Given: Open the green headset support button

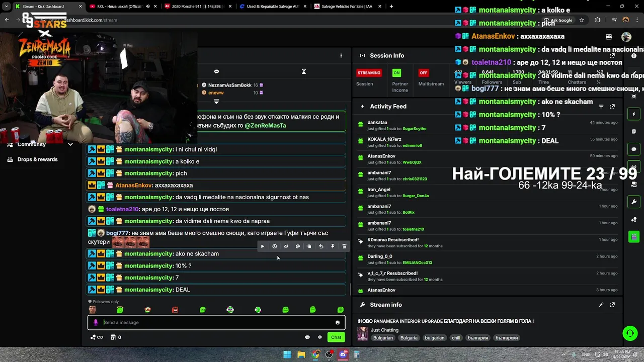Looking at the screenshot, I should click(x=630, y=333).
